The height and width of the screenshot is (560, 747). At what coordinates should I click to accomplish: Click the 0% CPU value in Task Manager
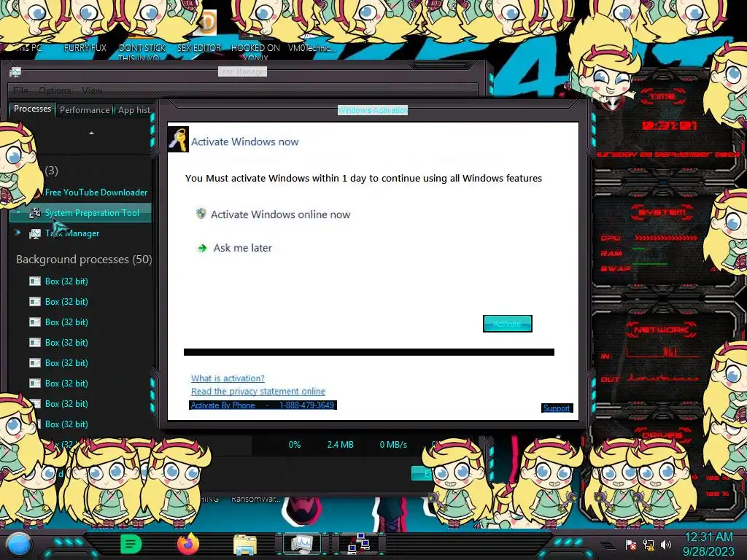295,445
